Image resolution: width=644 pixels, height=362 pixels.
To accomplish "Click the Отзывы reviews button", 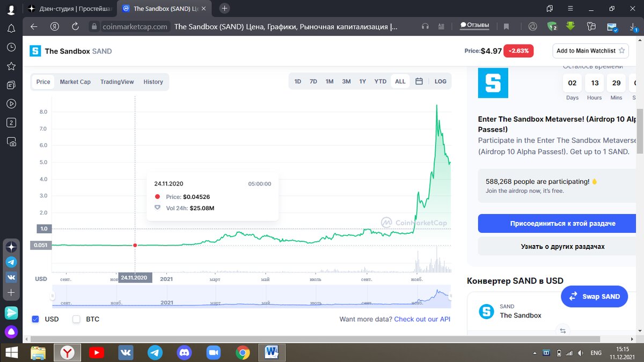I will click(x=474, y=26).
